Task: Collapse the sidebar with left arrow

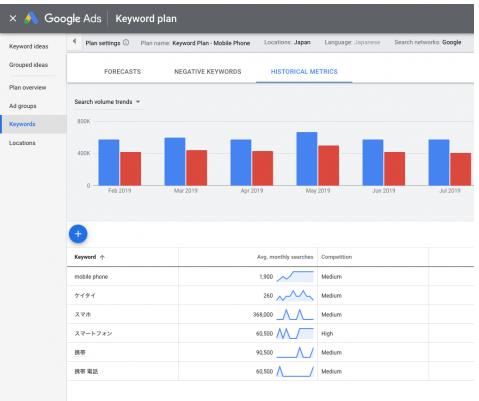Action: pyautogui.click(x=75, y=41)
